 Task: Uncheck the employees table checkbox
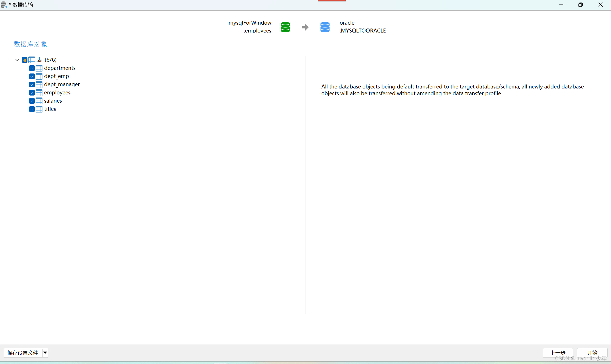(x=32, y=93)
